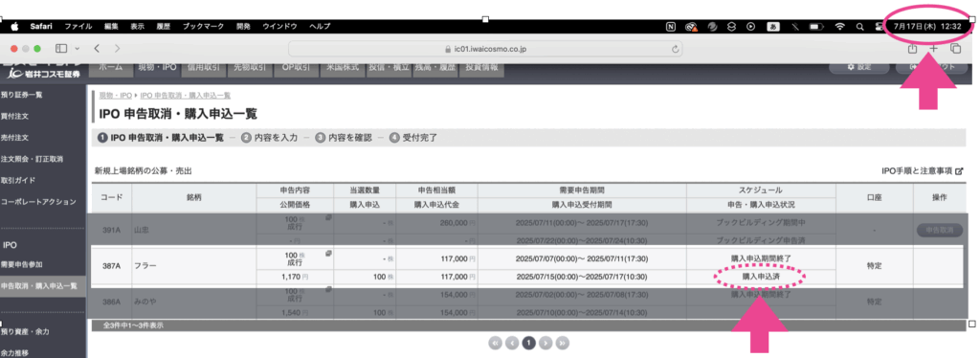
Task: Open the ブックマーク menu
Action: 203,26
